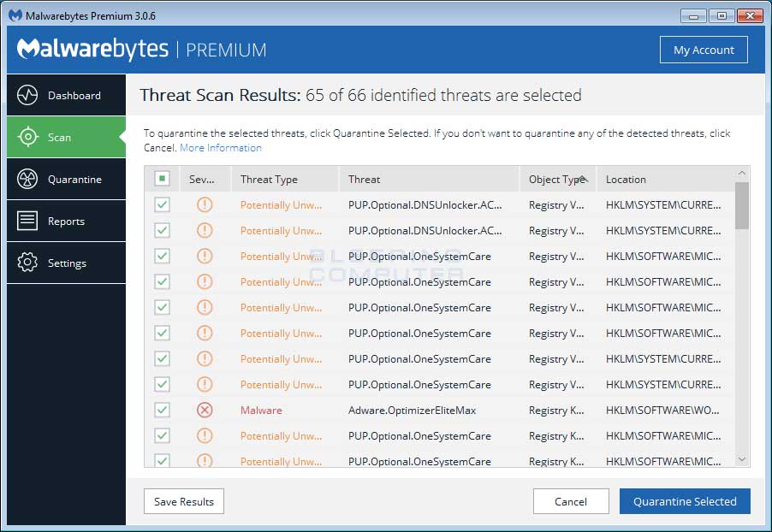Screen dimensions: 772x532
Task: Maximize the Malwarebytes window
Action: tap(722, 16)
